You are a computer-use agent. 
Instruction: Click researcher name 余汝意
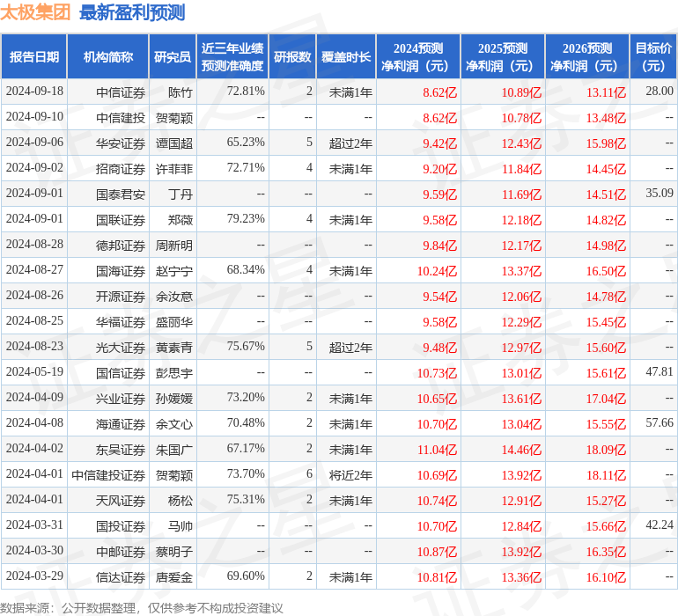(174, 297)
